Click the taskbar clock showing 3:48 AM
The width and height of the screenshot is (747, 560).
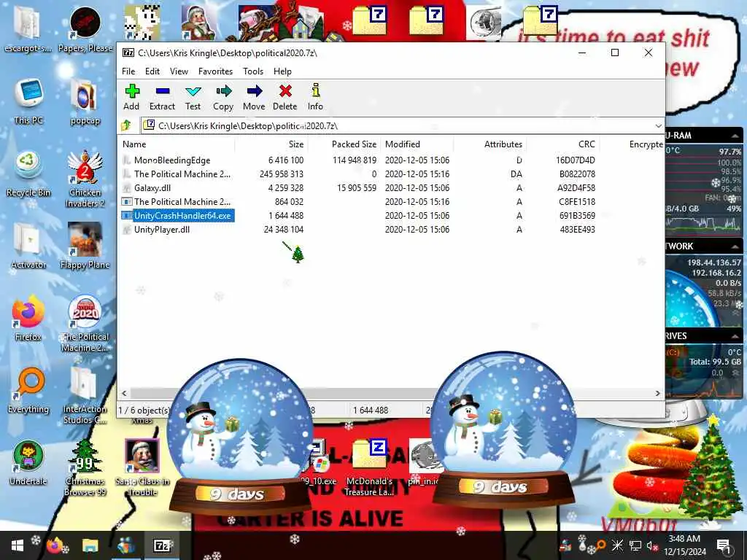pyautogui.click(x=684, y=545)
